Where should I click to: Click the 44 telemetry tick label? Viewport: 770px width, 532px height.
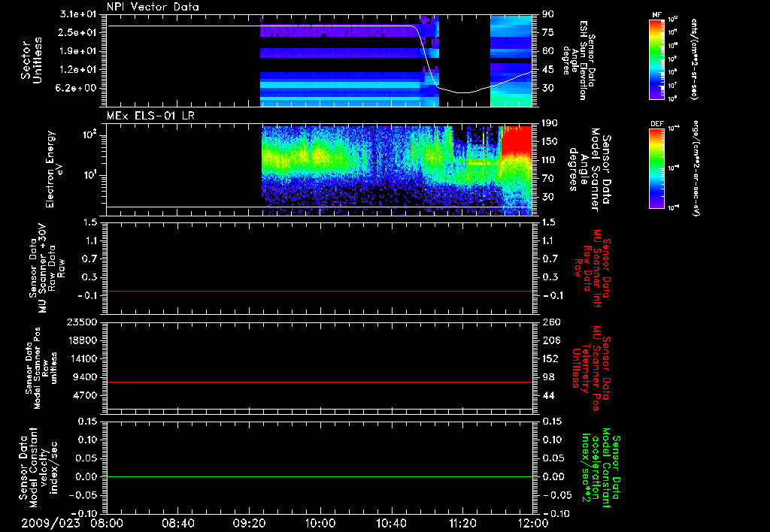pos(547,395)
